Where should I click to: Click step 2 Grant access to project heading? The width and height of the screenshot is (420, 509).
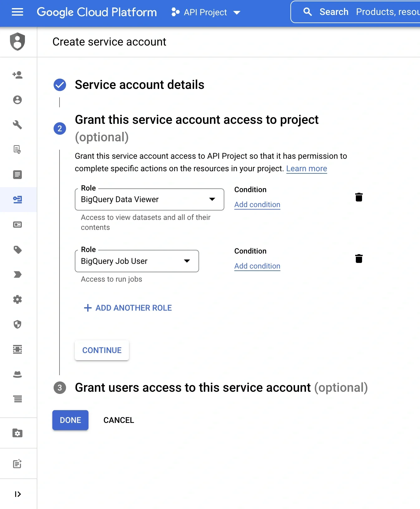pos(197,128)
